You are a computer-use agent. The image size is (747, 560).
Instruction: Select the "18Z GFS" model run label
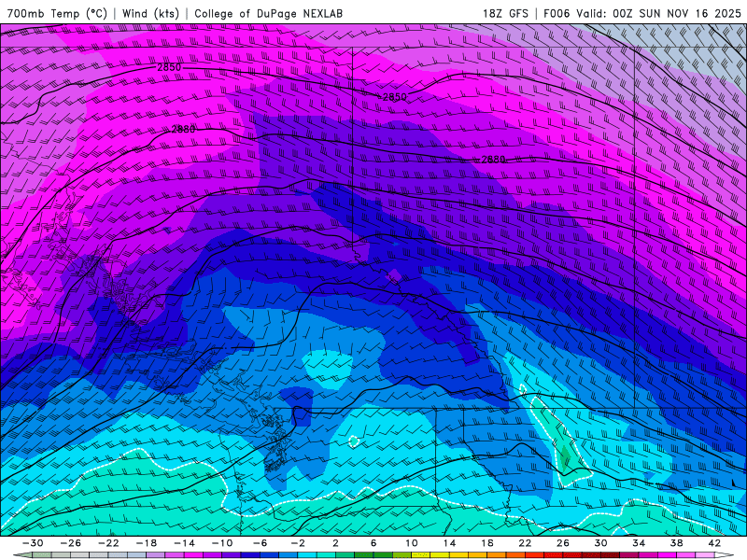[505, 13]
